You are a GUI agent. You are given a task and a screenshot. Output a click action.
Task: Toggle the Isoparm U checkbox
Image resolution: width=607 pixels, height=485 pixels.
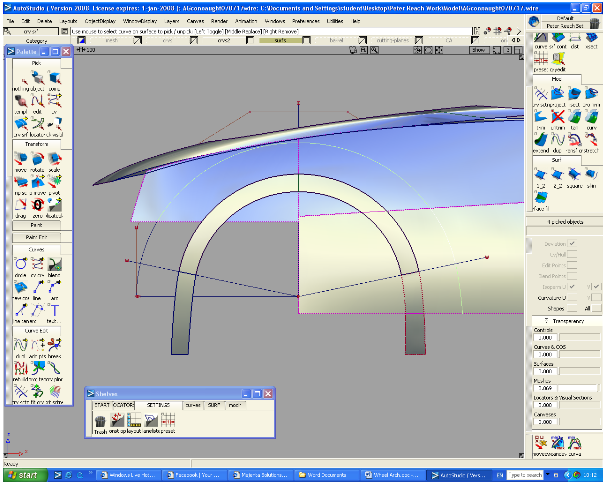(x=572, y=286)
